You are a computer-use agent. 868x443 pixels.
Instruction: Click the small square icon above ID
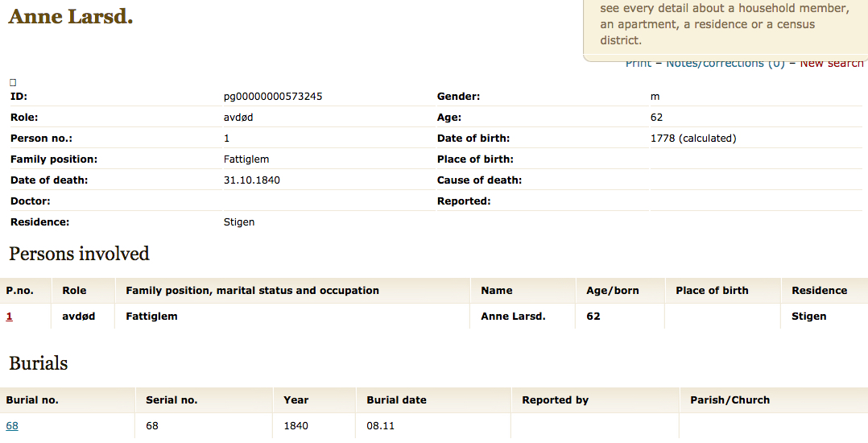[x=13, y=82]
